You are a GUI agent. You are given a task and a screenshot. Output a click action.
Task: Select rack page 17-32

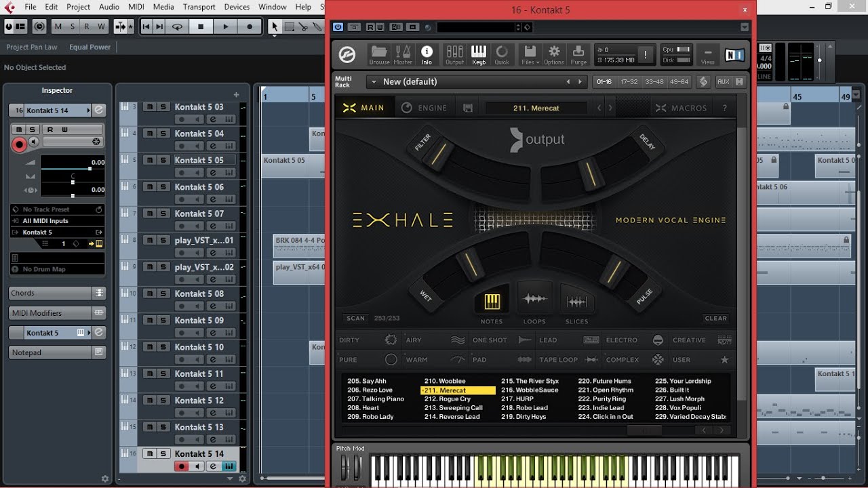tap(629, 82)
